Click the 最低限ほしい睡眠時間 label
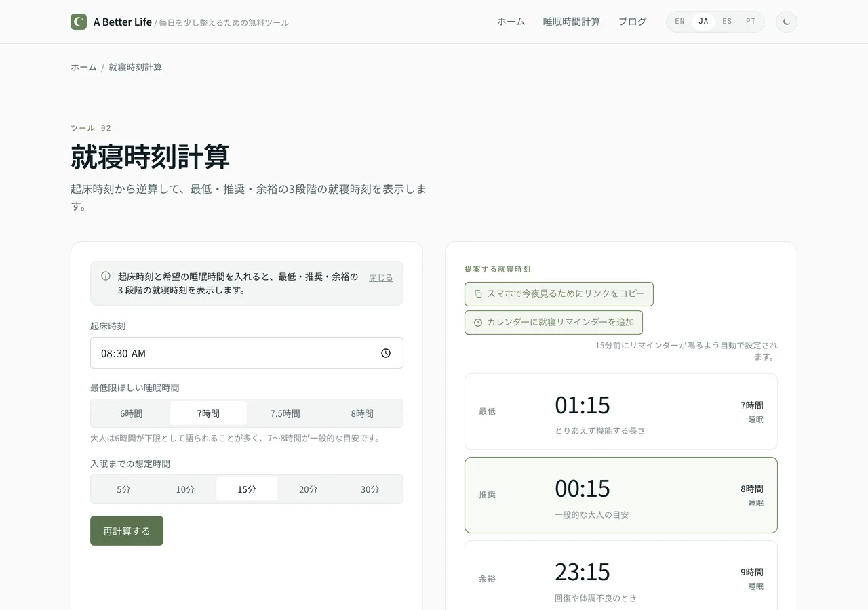 (x=135, y=388)
